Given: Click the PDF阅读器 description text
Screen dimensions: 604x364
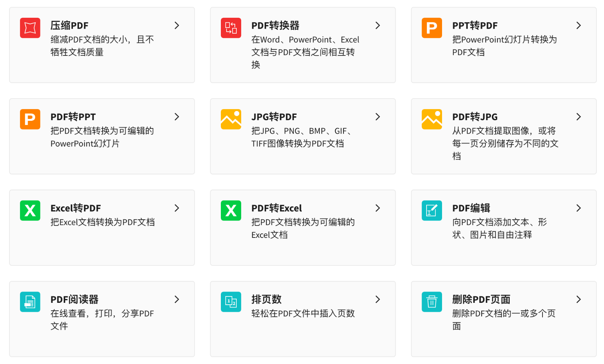Looking at the screenshot, I should click(x=102, y=319).
